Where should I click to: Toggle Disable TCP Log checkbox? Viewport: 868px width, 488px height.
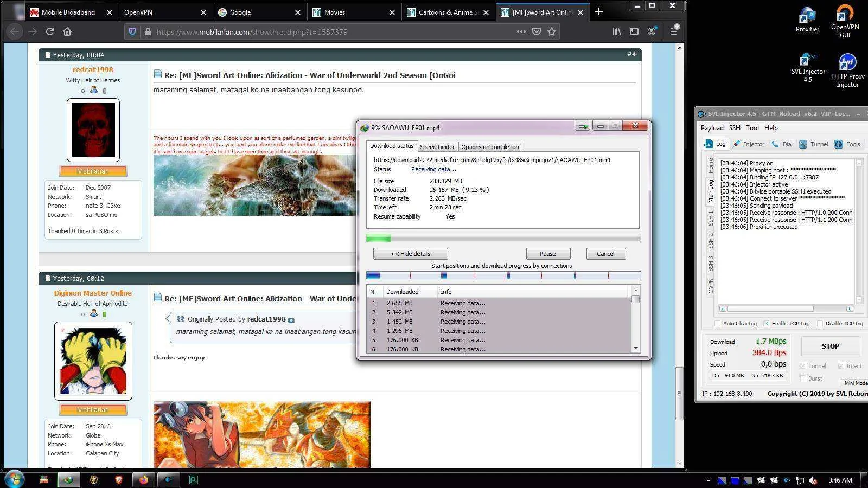[x=819, y=323]
